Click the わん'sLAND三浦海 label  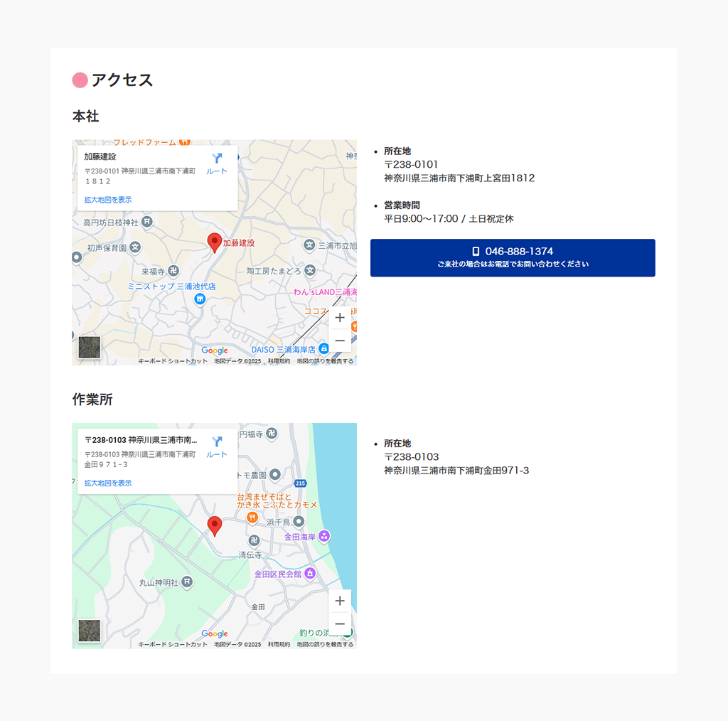pos(325,292)
